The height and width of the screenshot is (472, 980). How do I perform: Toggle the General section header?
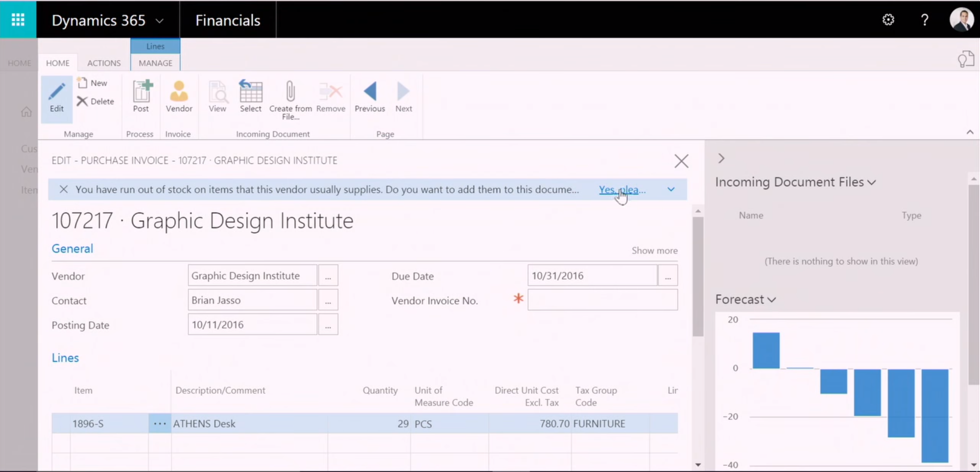[73, 249]
